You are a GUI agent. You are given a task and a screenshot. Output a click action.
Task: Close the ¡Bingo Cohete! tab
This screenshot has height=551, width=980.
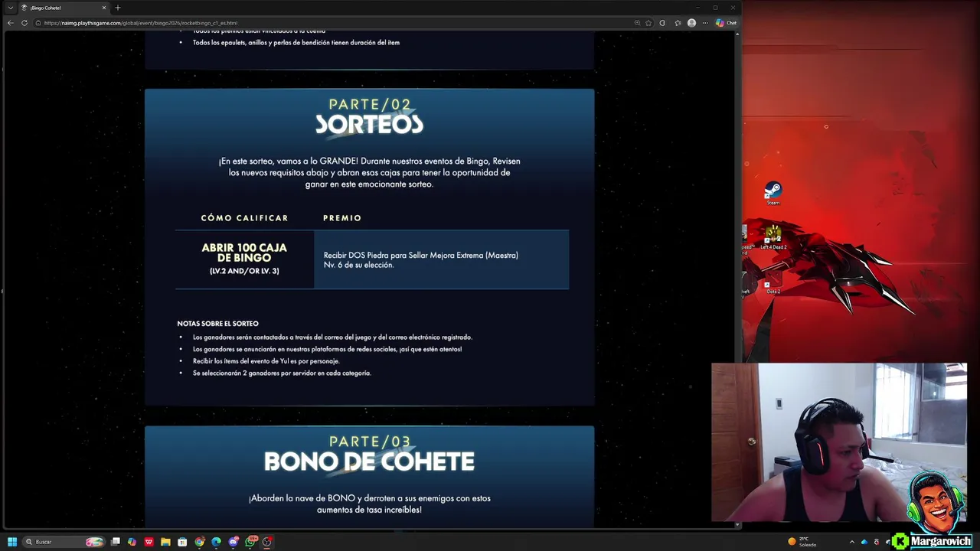(104, 8)
